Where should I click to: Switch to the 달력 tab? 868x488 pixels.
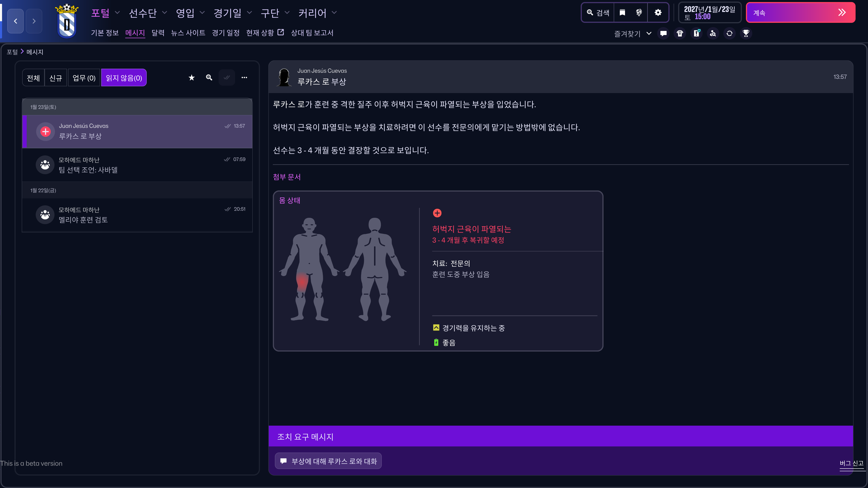(158, 33)
